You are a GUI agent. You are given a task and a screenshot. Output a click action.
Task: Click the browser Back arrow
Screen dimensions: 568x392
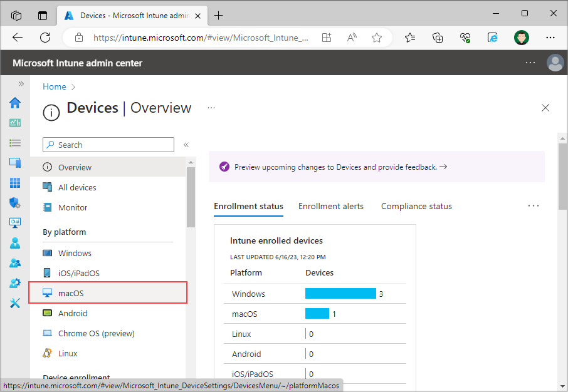click(x=18, y=38)
